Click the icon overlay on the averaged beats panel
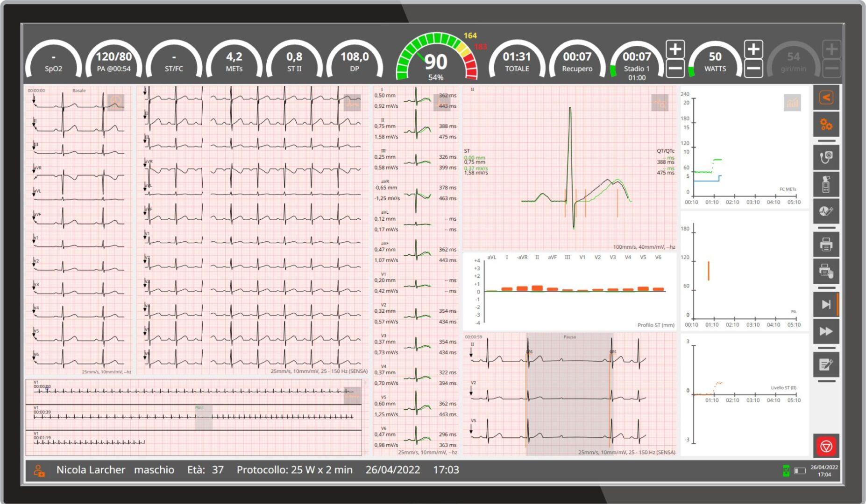The image size is (866, 504). (442, 103)
